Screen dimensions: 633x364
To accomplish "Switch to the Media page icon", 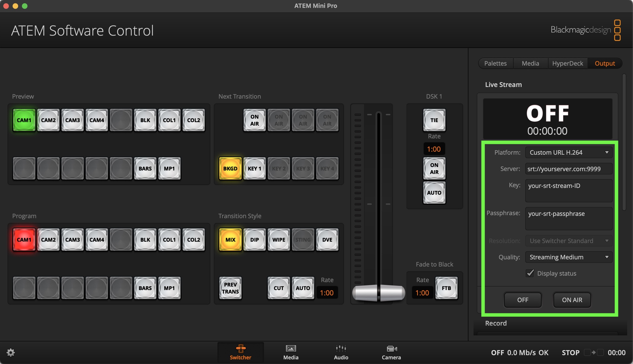I will point(291,352).
